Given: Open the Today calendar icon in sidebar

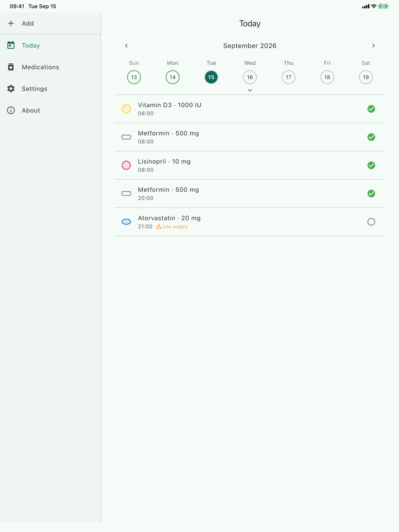Looking at the screenshot, I should click(11, 45).
